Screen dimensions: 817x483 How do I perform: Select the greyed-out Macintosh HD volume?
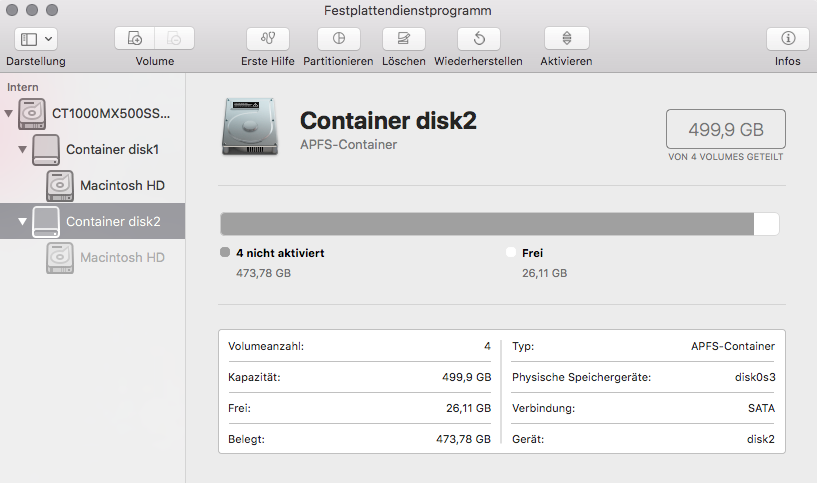point(122,258)
